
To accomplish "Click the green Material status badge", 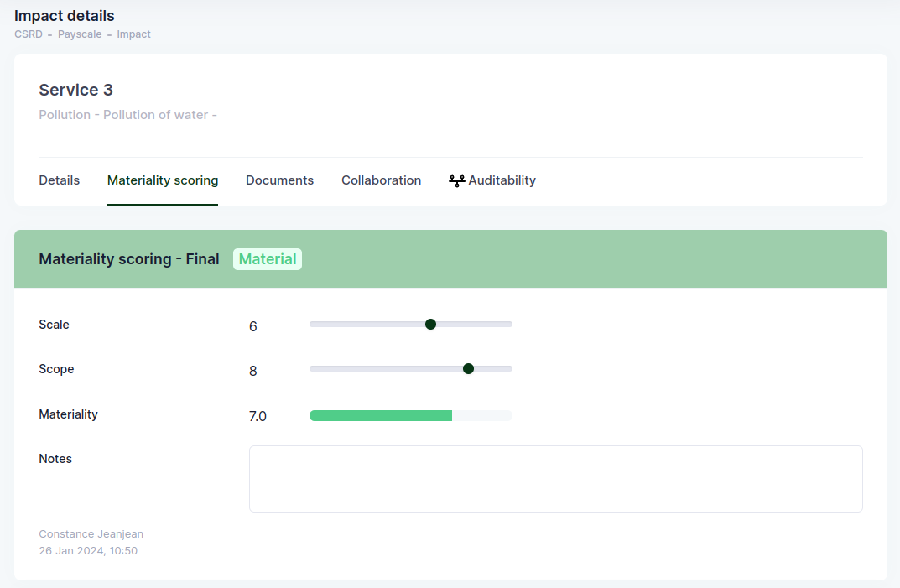I will click(x=268, y=259).
